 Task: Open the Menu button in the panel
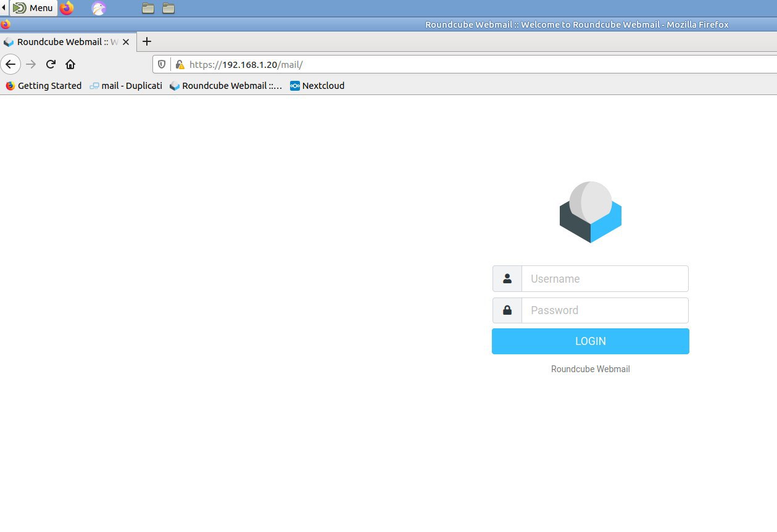pos(34,8)
